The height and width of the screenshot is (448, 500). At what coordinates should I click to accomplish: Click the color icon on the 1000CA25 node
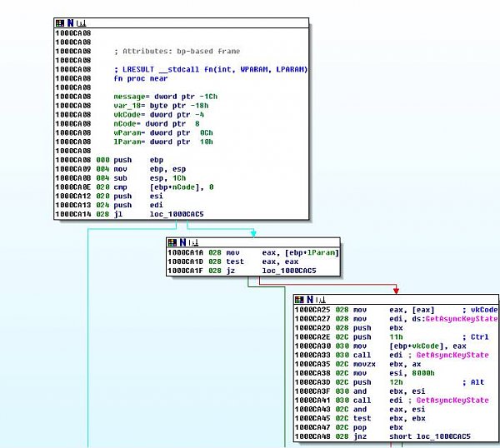pos(299,300)
